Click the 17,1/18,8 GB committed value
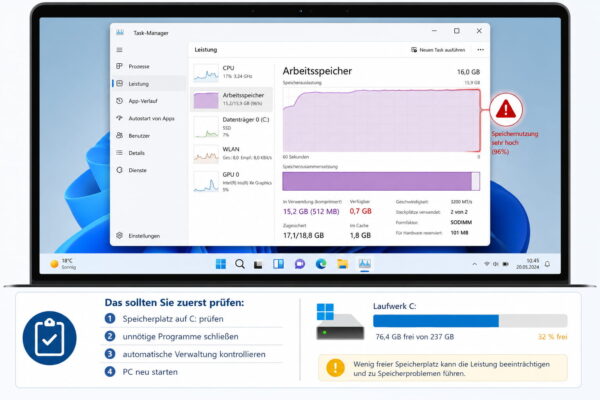The image size is (600, 400). tap(303, 235)
